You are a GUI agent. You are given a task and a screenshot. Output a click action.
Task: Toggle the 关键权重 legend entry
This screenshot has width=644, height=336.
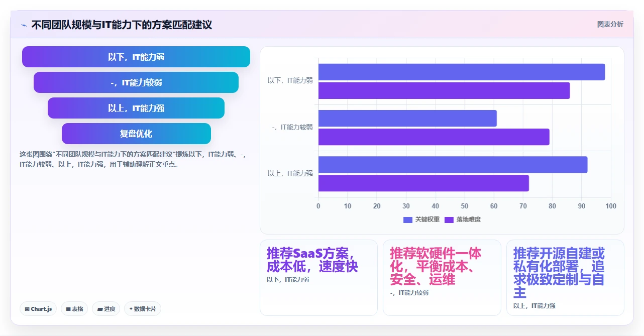pyautogui.click(x=421, y=219)
